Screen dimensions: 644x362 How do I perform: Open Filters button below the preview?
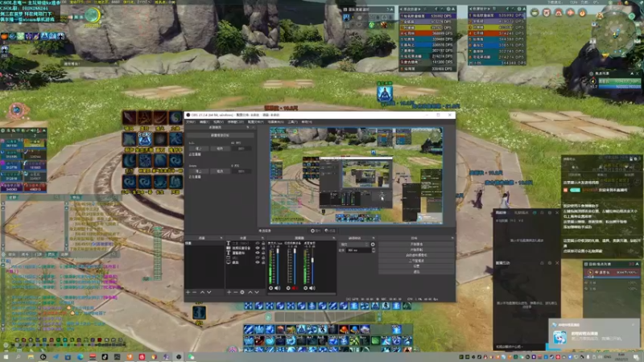click(330, 231)
